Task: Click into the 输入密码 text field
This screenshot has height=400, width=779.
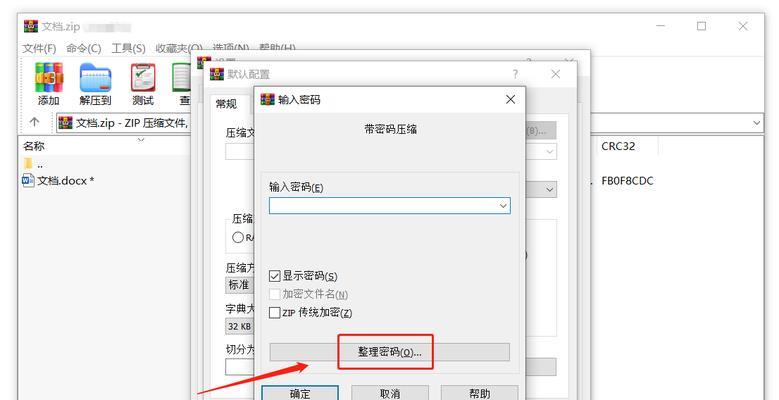Action: [x=383, y=206]
